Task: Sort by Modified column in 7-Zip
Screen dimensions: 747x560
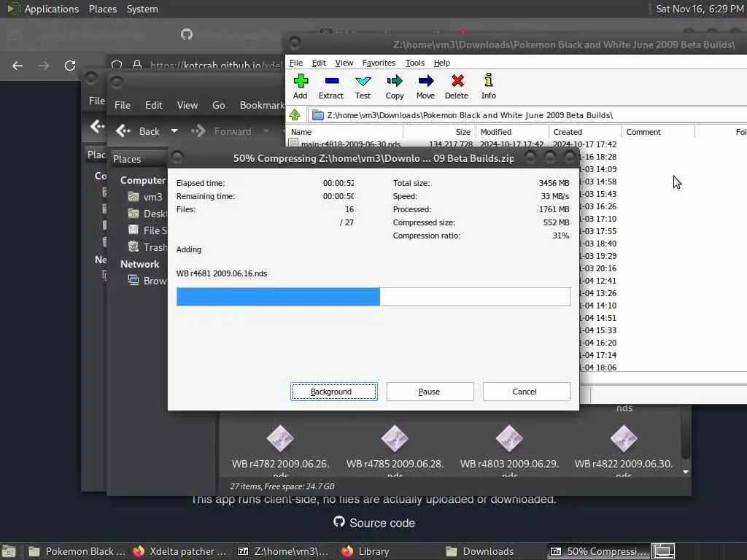Action: coord(513,132)
